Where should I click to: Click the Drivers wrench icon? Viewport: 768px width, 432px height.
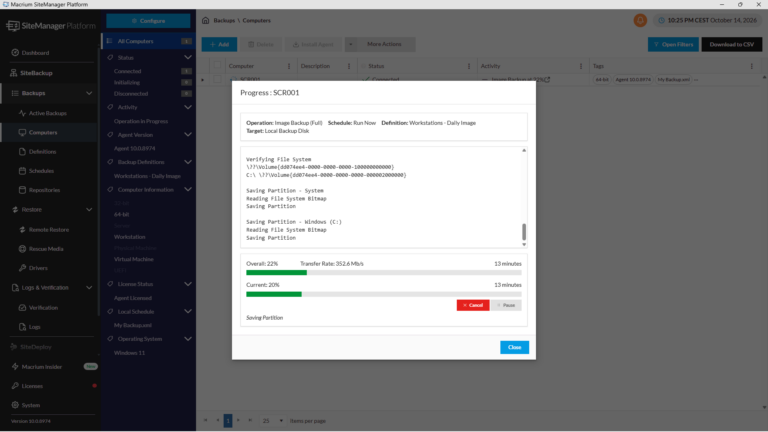22,268
